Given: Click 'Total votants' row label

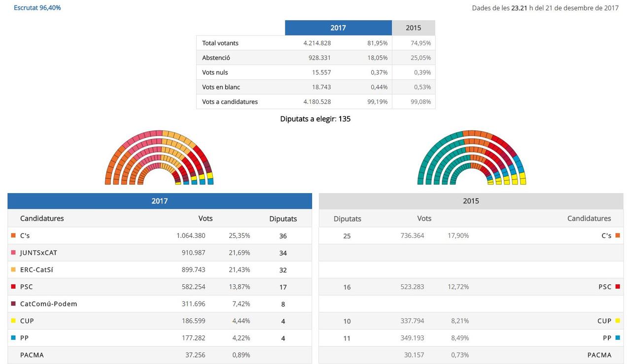Looking at the screenshot, I should 220,43.
